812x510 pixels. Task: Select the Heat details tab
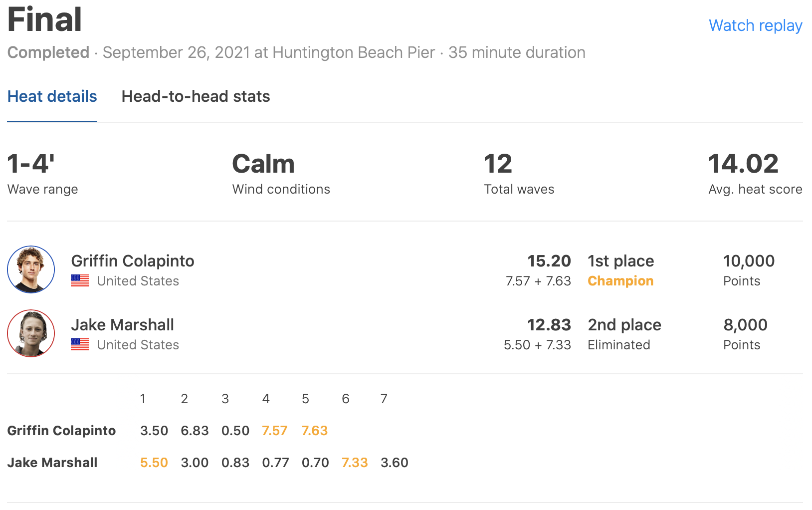[x=52, y=96]
